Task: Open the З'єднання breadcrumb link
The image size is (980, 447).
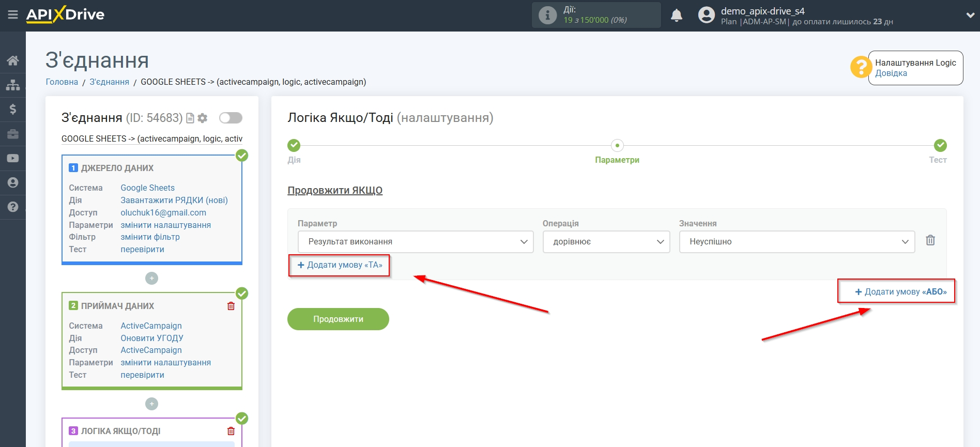Action: [109, 82]
